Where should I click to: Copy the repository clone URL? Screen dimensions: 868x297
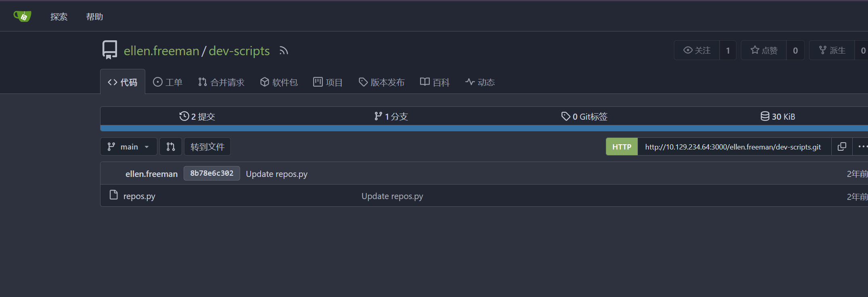point(842,147)
